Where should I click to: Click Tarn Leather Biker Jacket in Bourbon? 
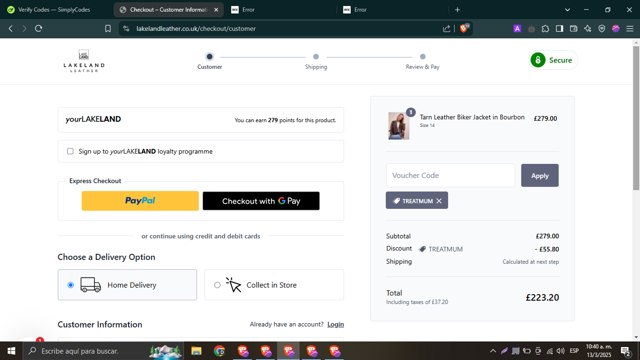pyautogui.click(x=472, y=117)
